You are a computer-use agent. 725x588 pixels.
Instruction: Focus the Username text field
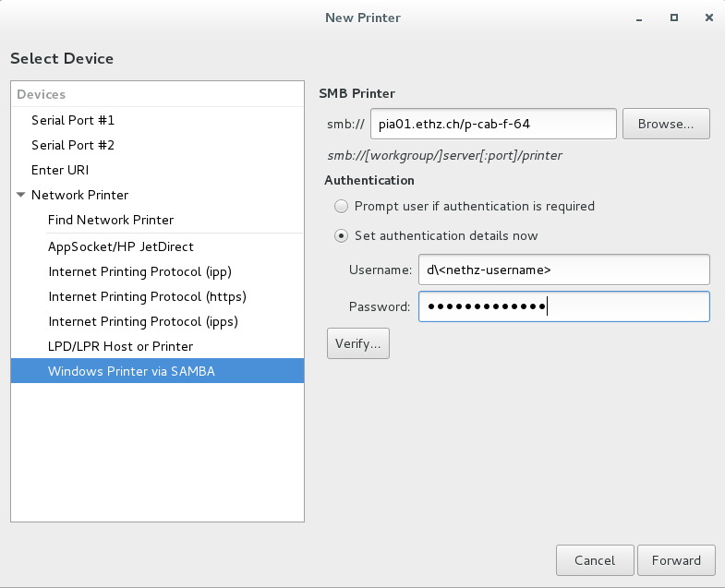pos(564,270)
